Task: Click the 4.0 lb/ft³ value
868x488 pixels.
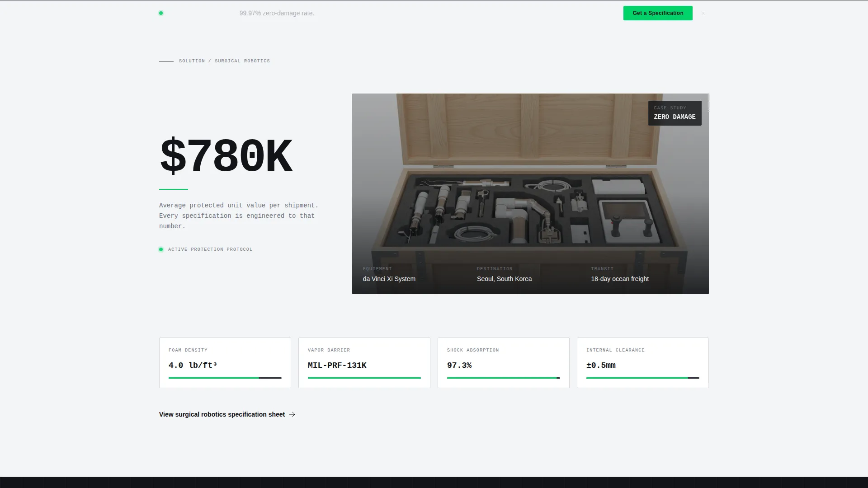Action: click(x=193, y=365)
